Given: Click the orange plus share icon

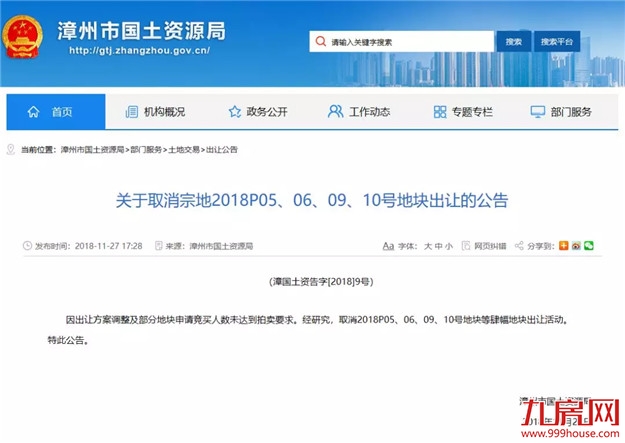Looking at the screenshot, I should click(x=564, y=246).
